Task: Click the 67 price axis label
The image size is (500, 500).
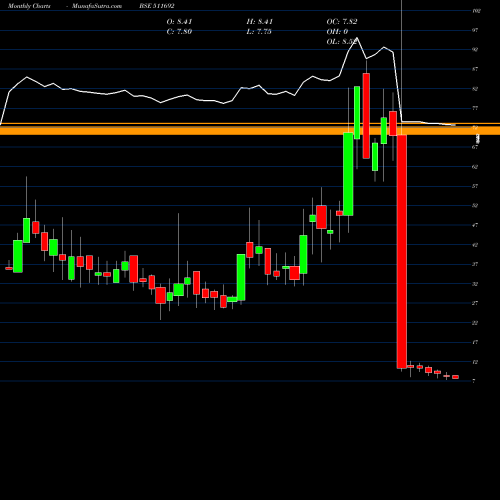Action: [x=475, y=147]
